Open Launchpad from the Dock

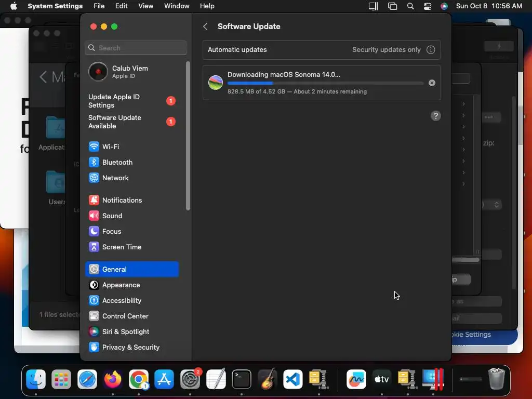coord(61,379)
